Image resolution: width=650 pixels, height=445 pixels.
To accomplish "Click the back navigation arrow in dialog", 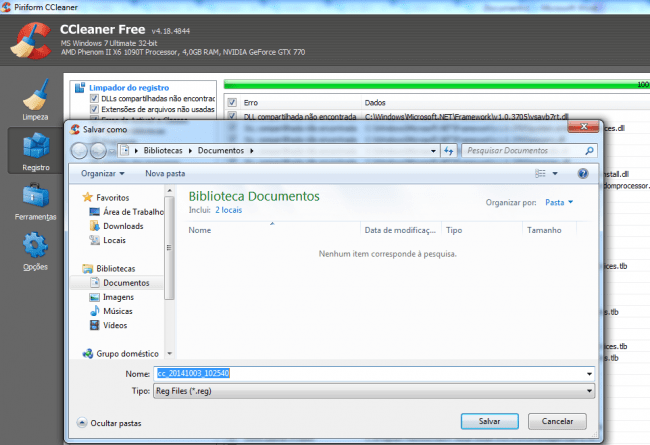I will pyautogui.click(x=79, y=151).
